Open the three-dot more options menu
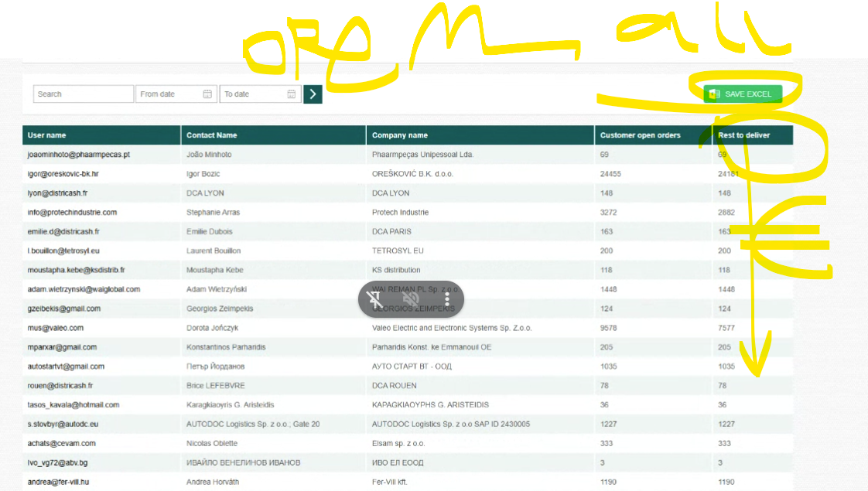Image resolution: width=868 pixels, height=491 pixels. pos(446,299)
